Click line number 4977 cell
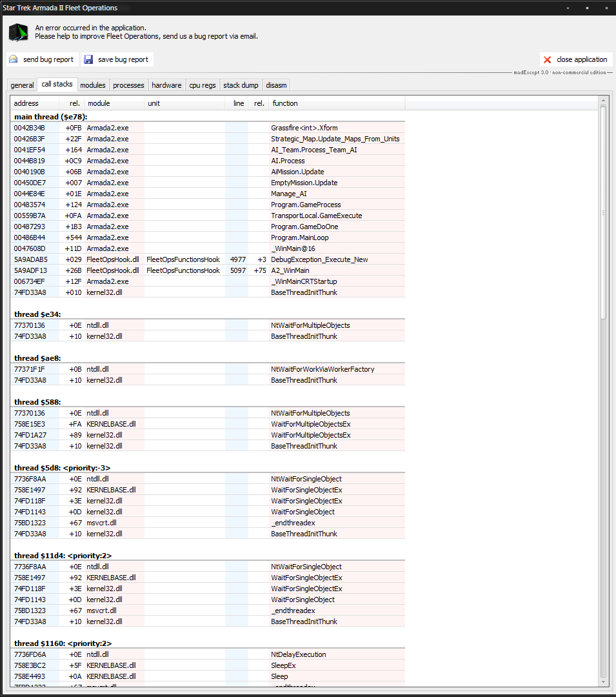616x697 pixels. 237,259
